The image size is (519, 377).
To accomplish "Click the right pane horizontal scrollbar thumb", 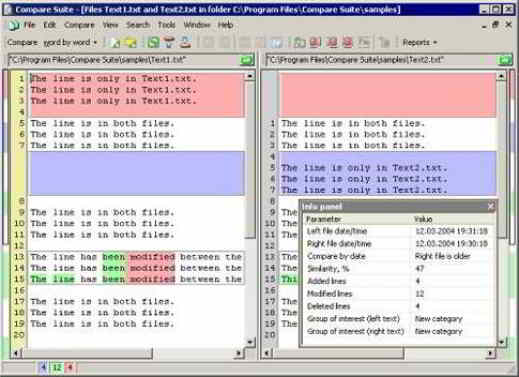I will [338, 353].
